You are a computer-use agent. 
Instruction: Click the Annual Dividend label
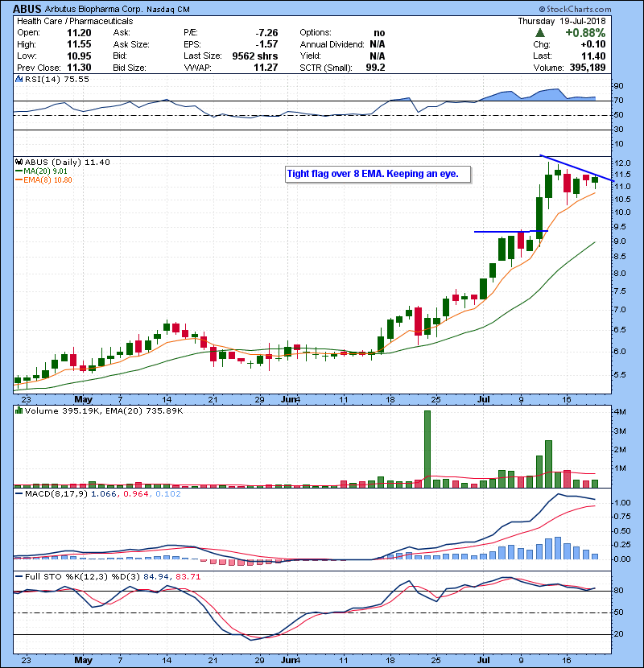pos(332,44)
